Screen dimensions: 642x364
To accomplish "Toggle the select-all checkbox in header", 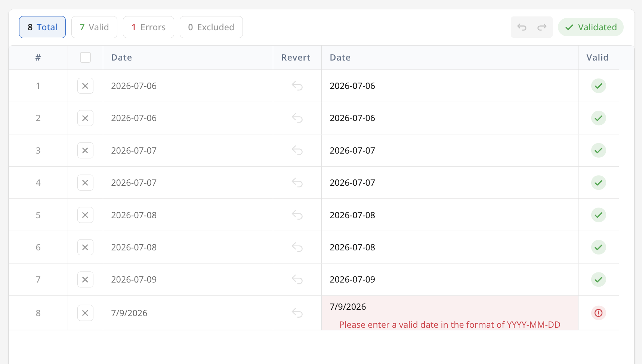I will click(85, 58).
